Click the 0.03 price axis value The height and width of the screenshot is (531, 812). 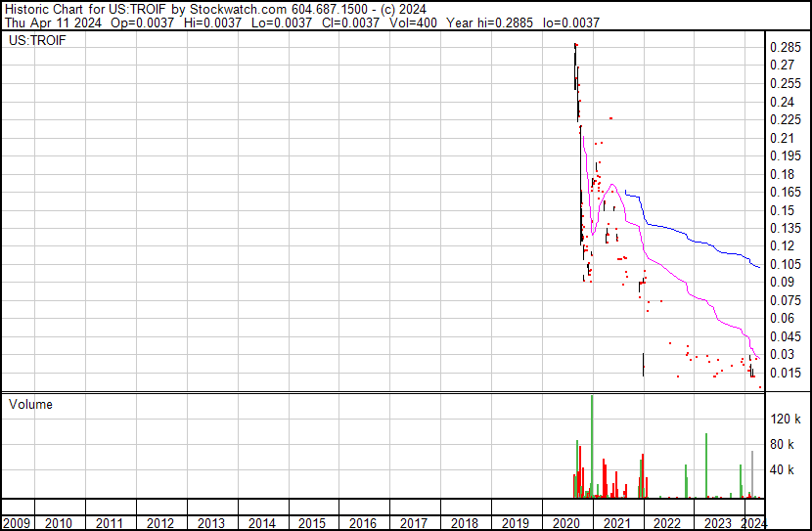click(x=782, y=355)
